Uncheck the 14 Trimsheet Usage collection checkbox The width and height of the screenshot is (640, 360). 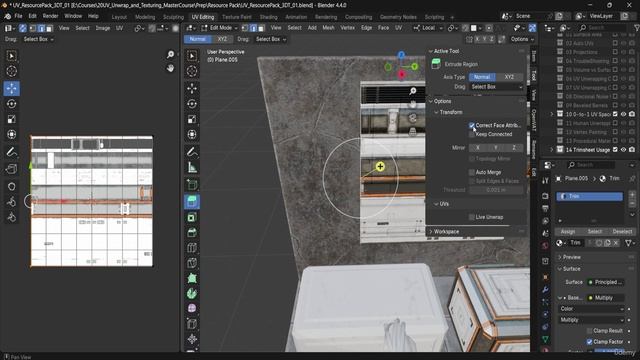pos(615,150)
